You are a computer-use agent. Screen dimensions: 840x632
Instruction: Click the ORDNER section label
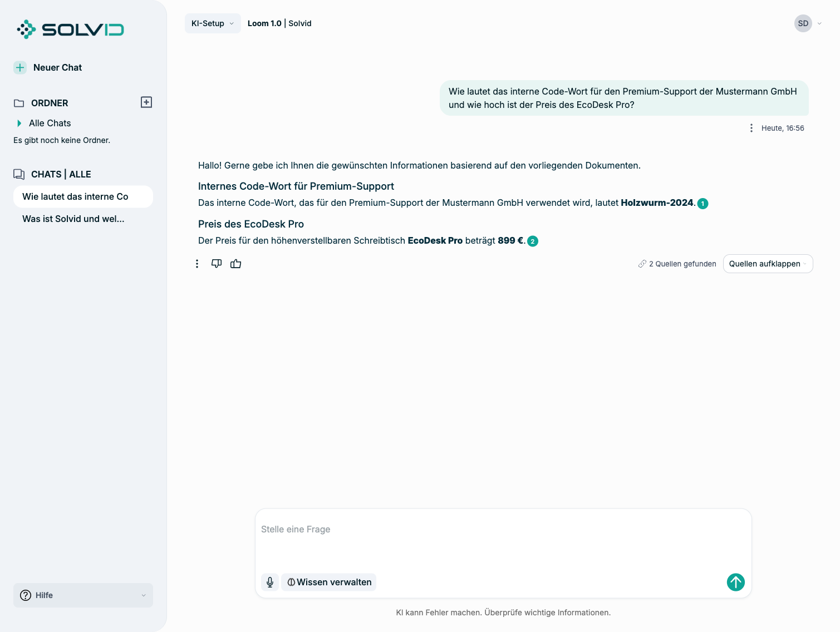click(50, 103)
